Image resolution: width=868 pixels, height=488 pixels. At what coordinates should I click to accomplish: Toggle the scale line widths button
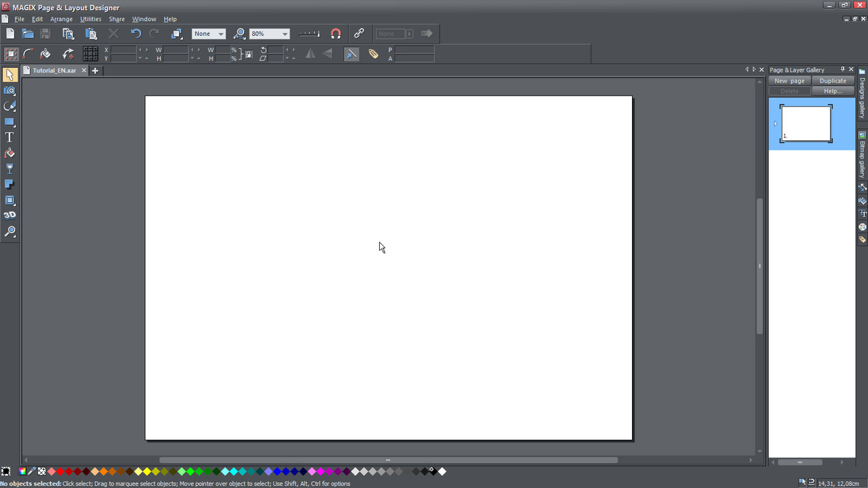tap(351, 54)
